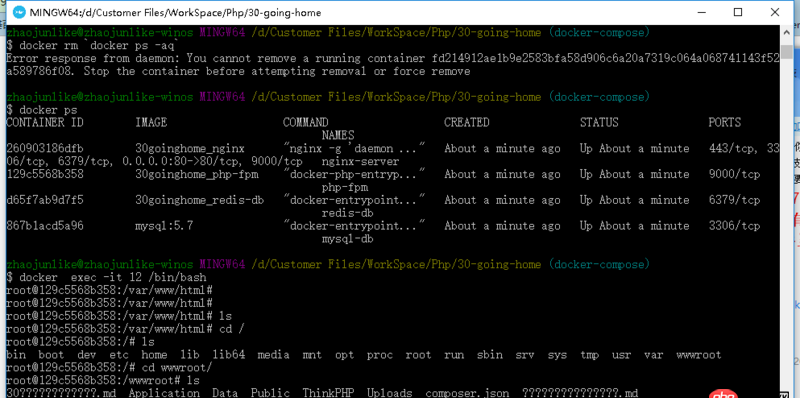
Task: Click the Data folder name
Action: point(225,393)
